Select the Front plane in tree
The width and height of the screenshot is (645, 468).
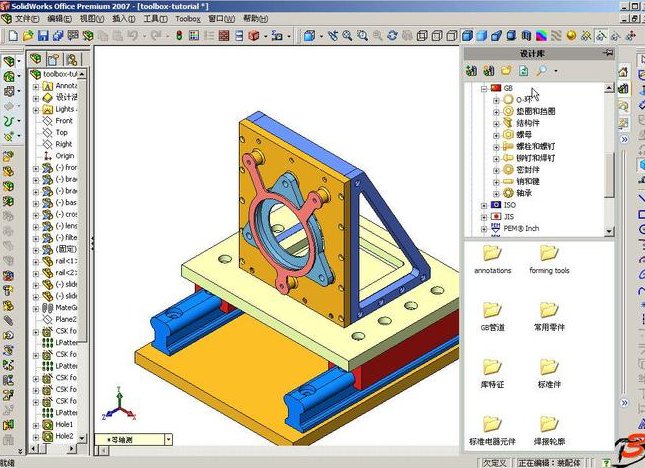coord(62,121)
